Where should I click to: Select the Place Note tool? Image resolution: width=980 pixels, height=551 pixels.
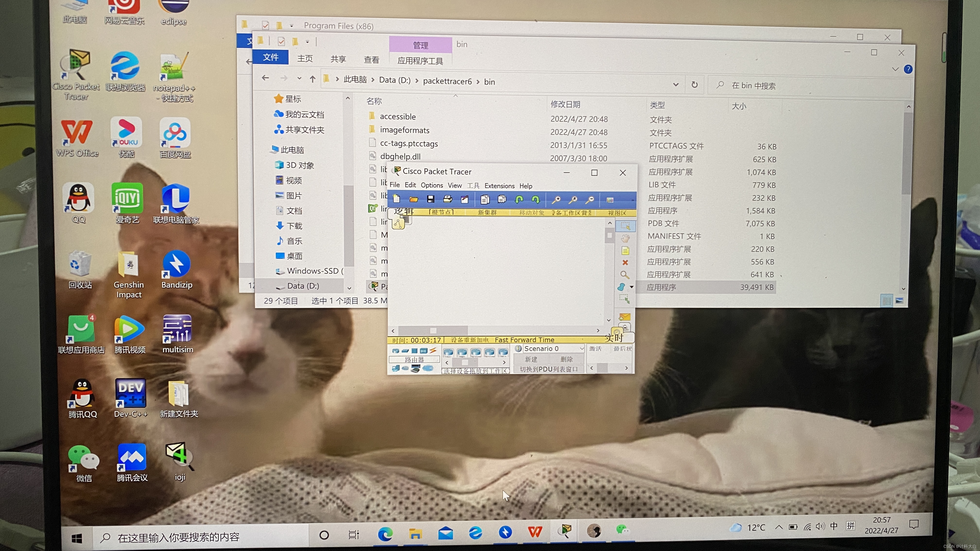(x=625, y=250)
